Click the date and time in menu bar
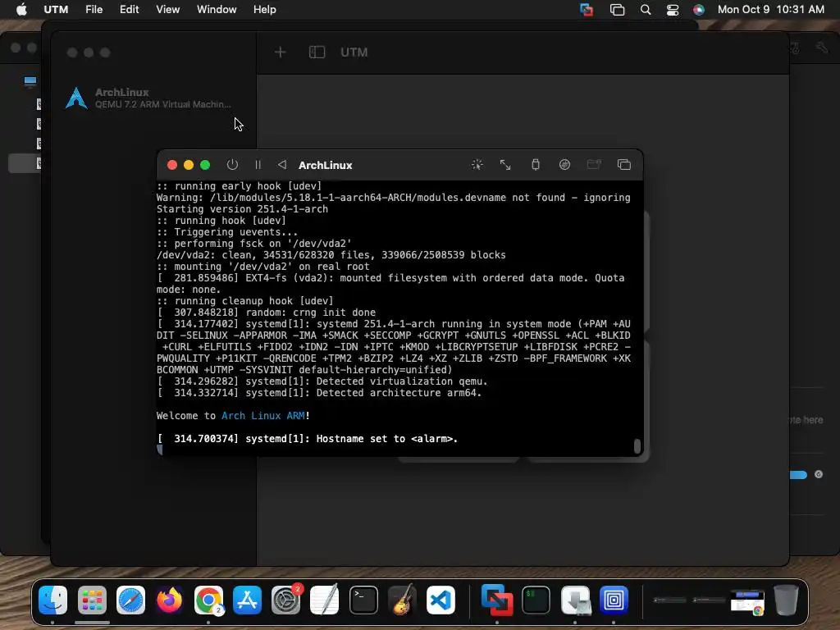The height and width of the screenshot is (630, 840). [x=770, y=9]
